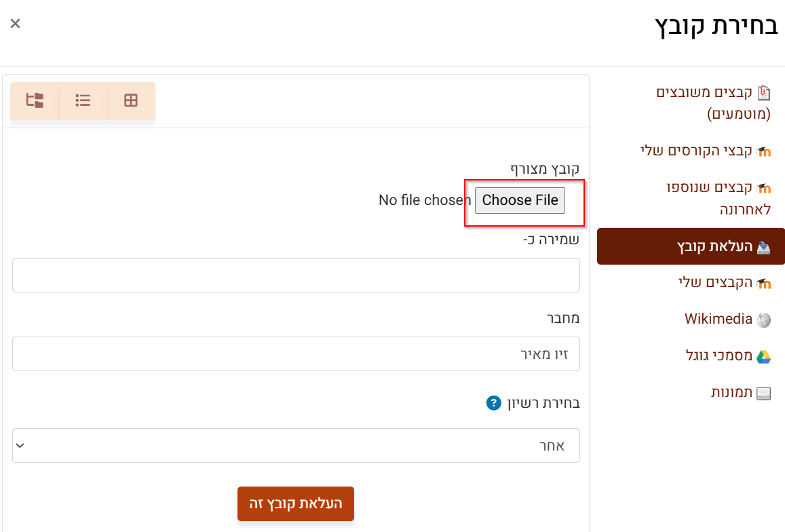The height and width of the screenshot is (532, 785).
Task: Close the file picker dialog
Action: (x=16, y=24)
